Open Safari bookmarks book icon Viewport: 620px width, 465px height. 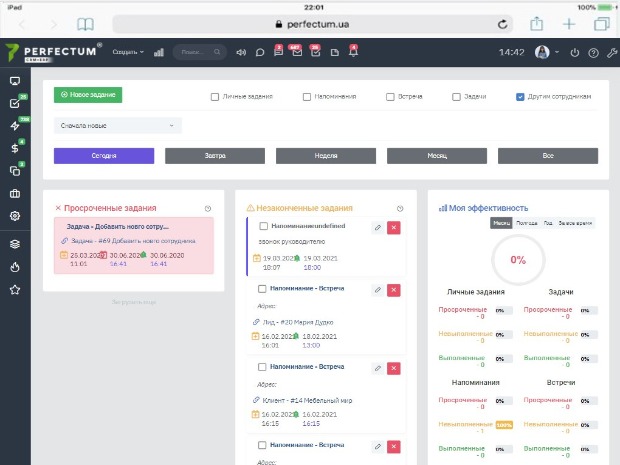[x=85, y=25]
